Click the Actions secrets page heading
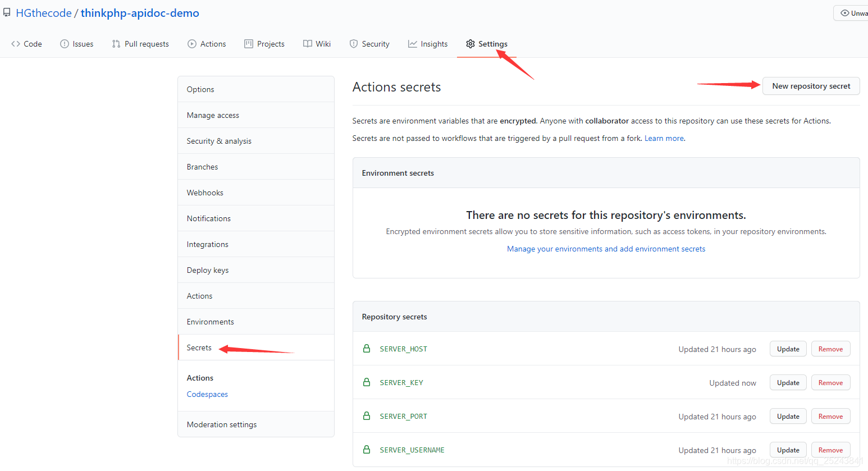The width and height of the screenshot is (868, 471). point(396,87)
